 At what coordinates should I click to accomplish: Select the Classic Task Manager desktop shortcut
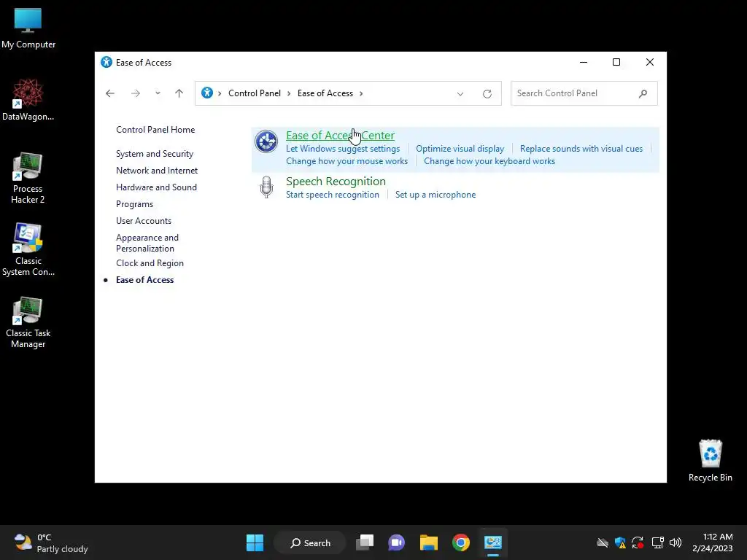tap(28, 322)
